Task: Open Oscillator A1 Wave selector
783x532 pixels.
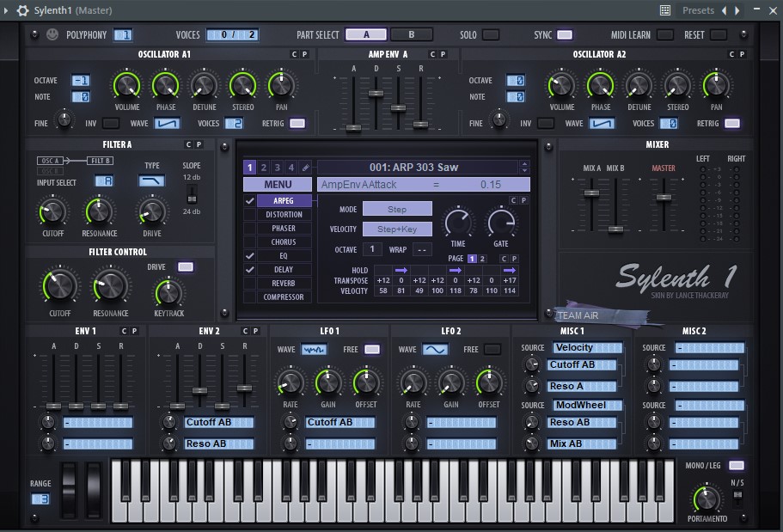Action: 166,123
